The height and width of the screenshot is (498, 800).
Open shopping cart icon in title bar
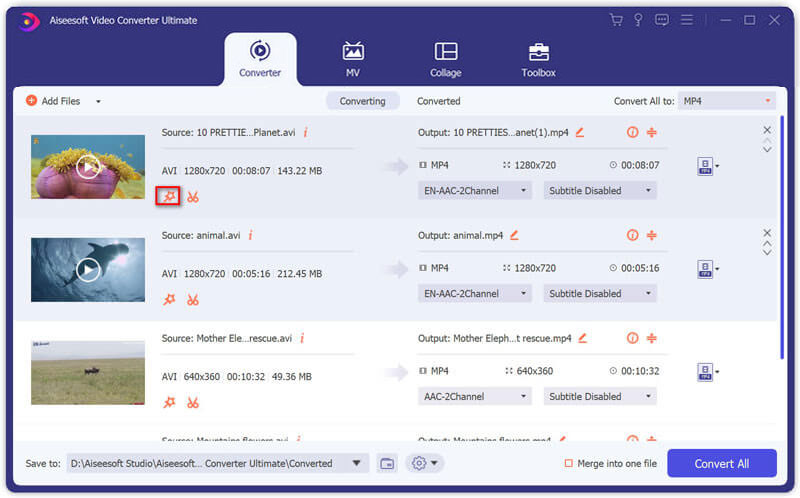tap(616, 20)
